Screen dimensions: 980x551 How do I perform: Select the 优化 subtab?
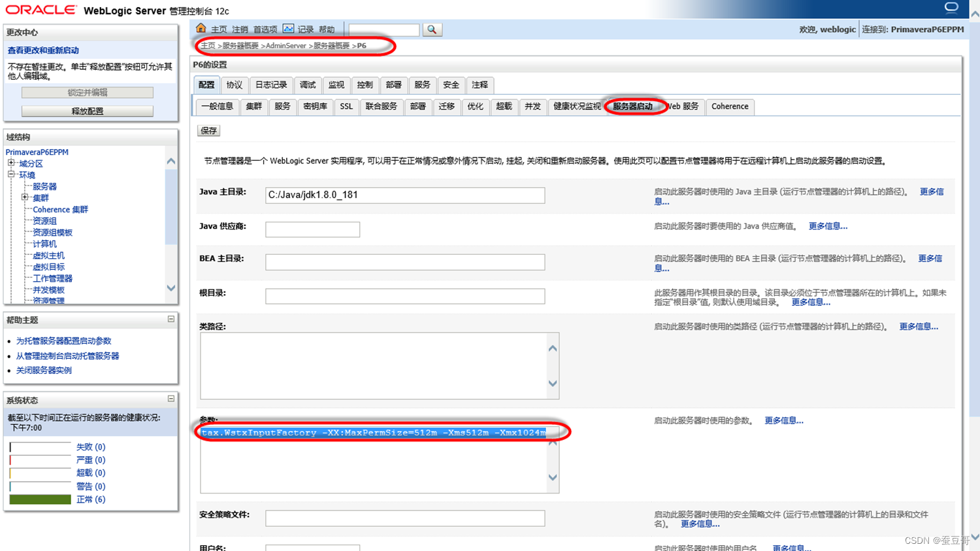point(476,107)
